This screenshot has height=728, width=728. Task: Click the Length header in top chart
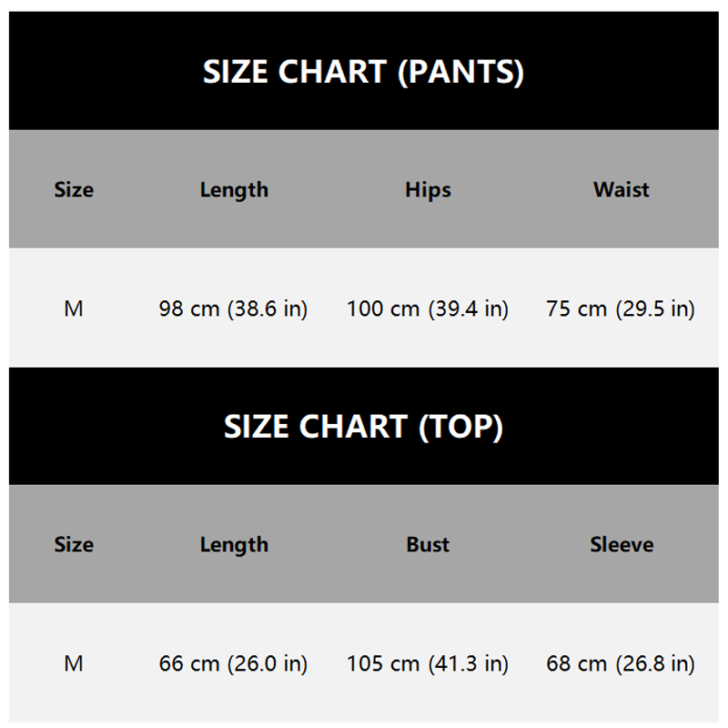(234, 545)
